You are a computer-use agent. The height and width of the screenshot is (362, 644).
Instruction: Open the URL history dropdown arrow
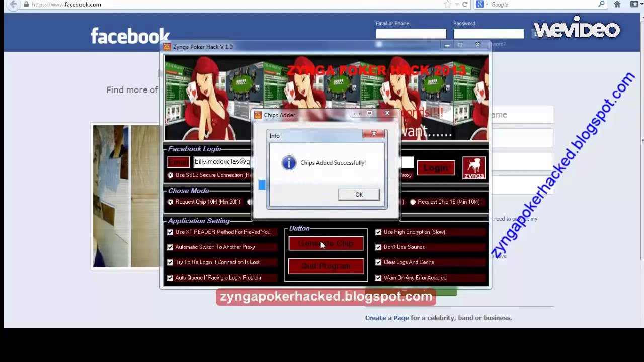coord(457,4)
